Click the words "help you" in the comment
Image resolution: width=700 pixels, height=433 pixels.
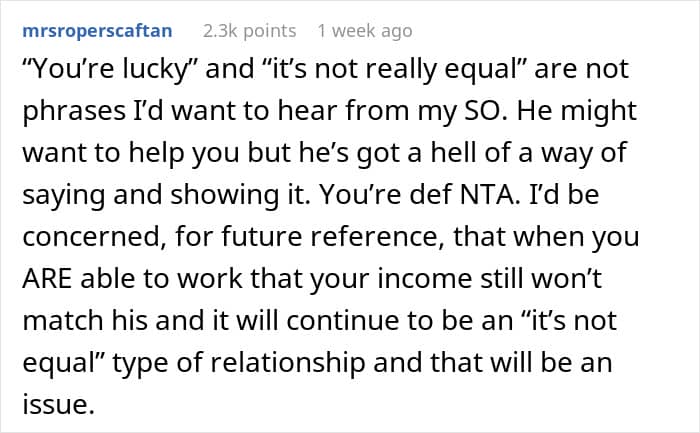click(x=184, y=153)
